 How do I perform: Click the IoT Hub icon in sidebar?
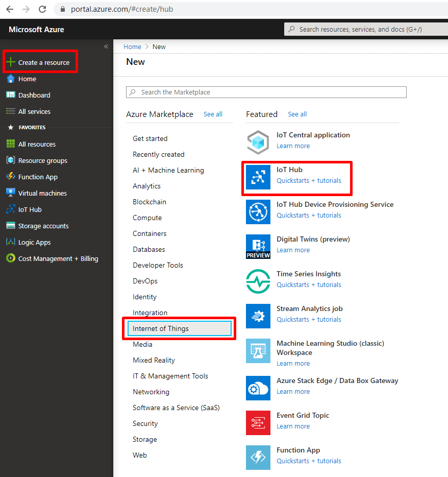pyautogui.click(x=11, y=209)
